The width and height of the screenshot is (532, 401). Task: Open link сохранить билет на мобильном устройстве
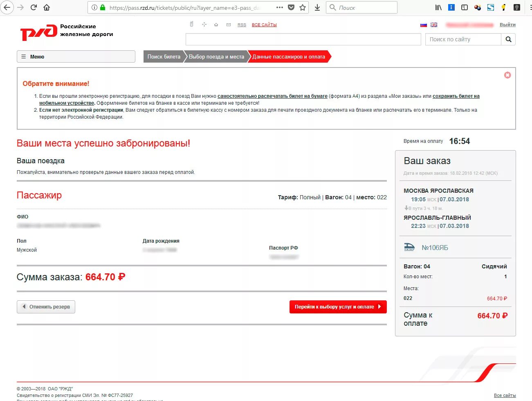coord(456,96)
